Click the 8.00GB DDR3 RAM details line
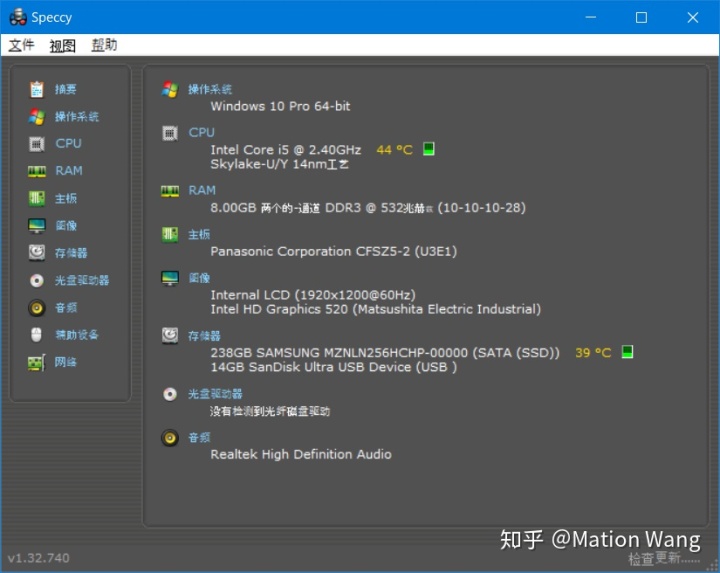This screenshot has height=573, width=720. (x=368, y=208)
